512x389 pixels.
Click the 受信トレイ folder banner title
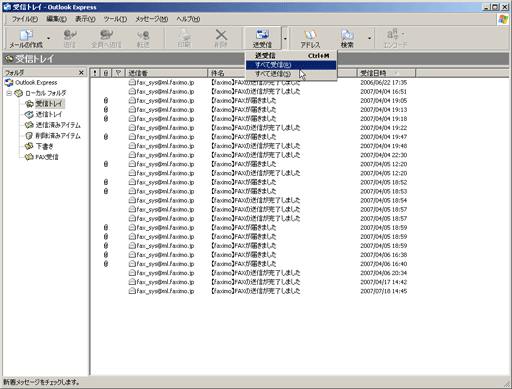[x=34, y=59]
